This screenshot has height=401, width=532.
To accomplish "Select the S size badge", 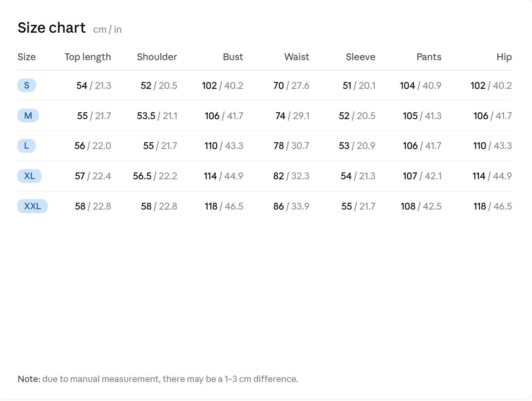I will (x=27, y=85).
